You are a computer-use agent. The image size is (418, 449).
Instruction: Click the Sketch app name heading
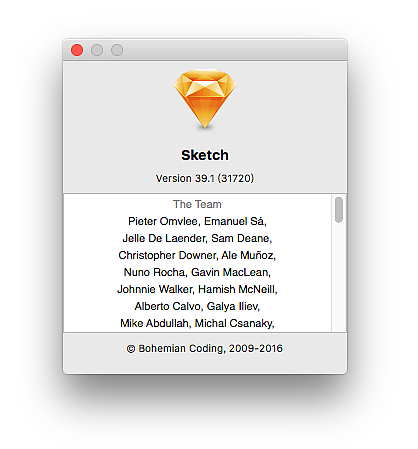point(205,155)
